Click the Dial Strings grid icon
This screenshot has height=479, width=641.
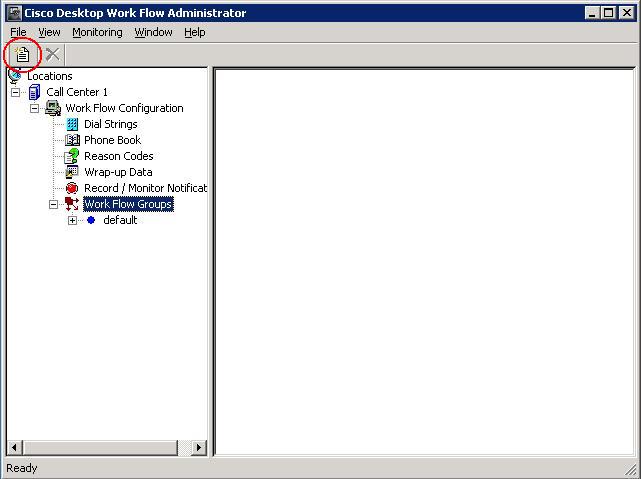pos(72,124)
